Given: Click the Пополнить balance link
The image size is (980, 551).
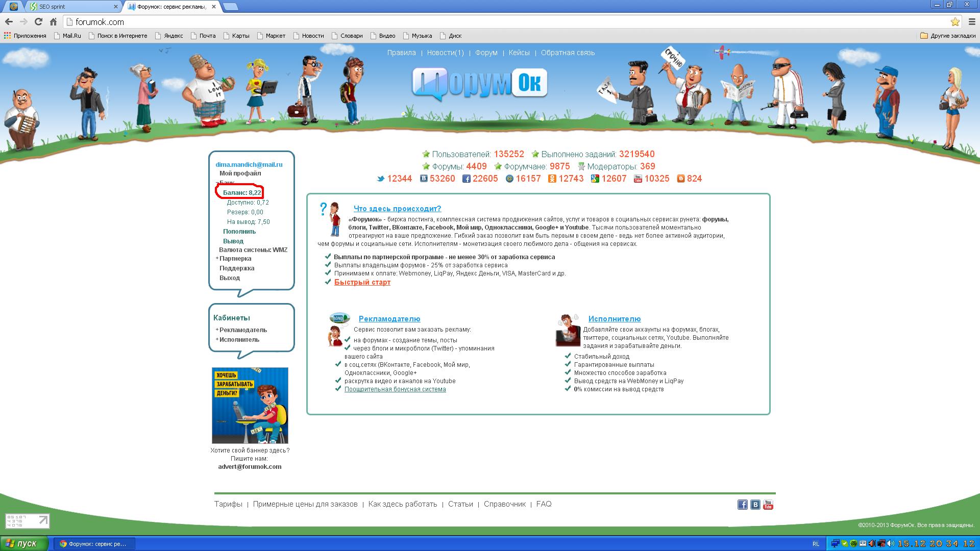Looking at the screenshot, I should [239, 232].
